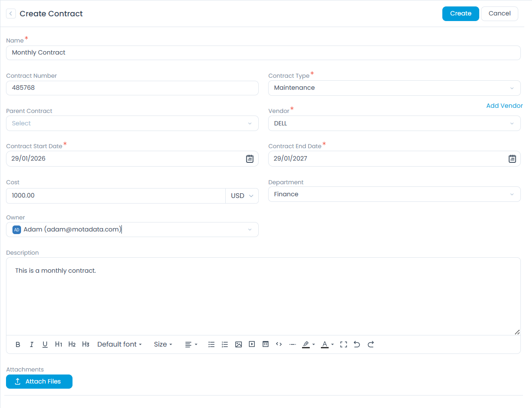Open the calendar for Contract Start Date
This screenshot has width=532, height=408.
[250, 158]
